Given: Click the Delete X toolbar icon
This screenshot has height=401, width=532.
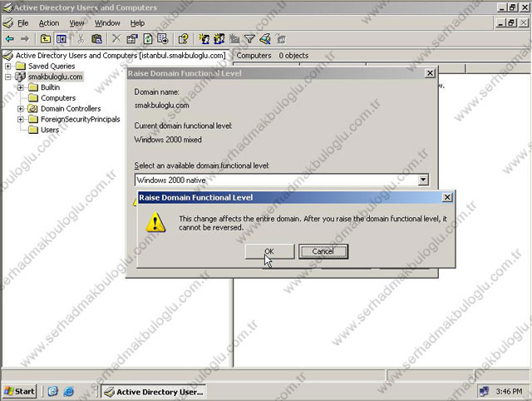Looking at the screenshot, I should (x=116, y=39).
